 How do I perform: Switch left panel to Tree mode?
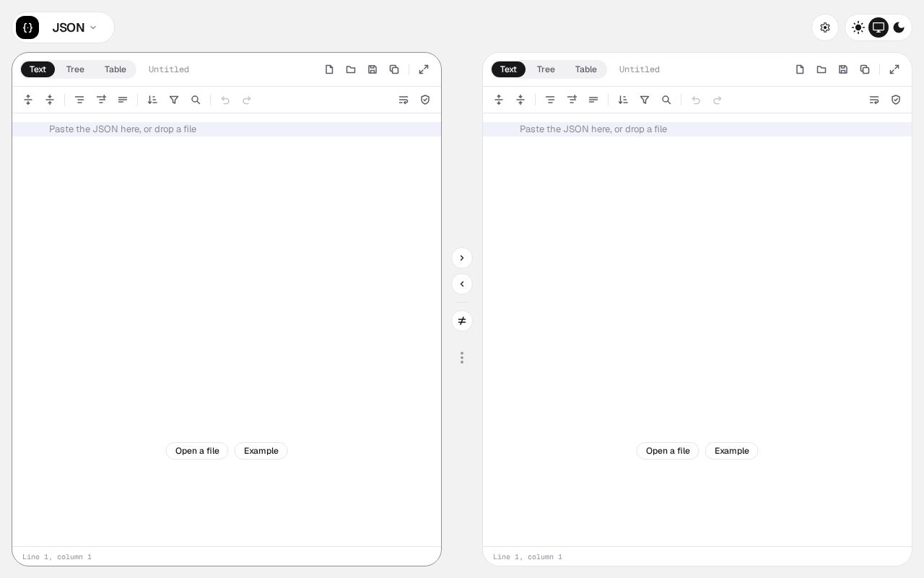tap(75, 69)
